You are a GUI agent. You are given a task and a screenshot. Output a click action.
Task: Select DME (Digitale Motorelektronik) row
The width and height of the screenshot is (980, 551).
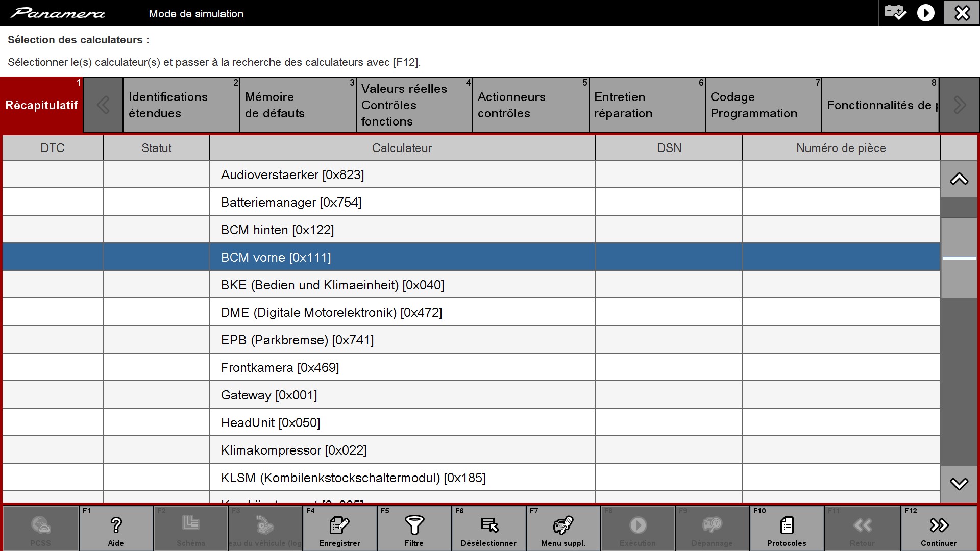[x=471, y=312]
